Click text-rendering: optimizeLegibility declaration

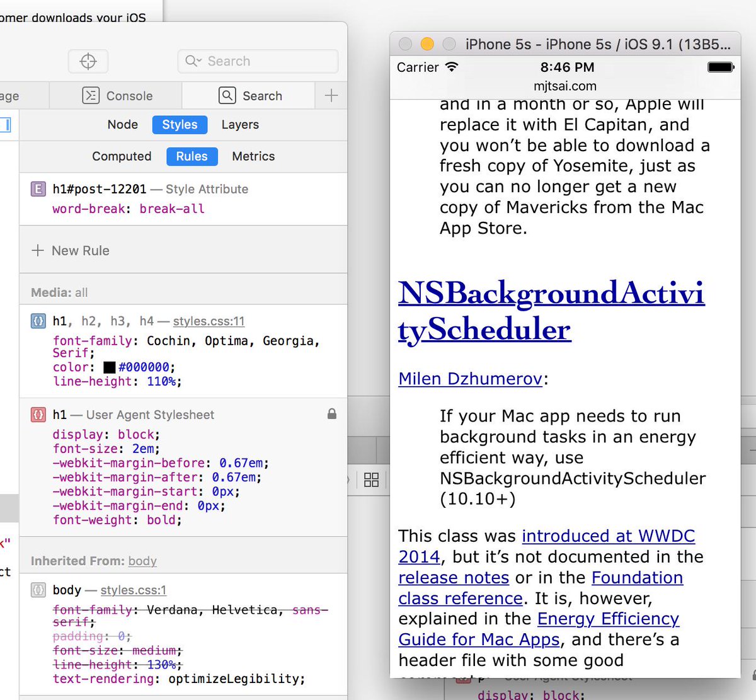pyautogui.click(x=179, y=679)
